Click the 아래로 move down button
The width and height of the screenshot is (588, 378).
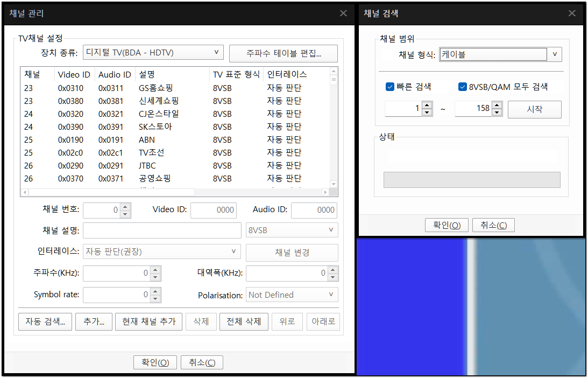[x=323, y=321]
